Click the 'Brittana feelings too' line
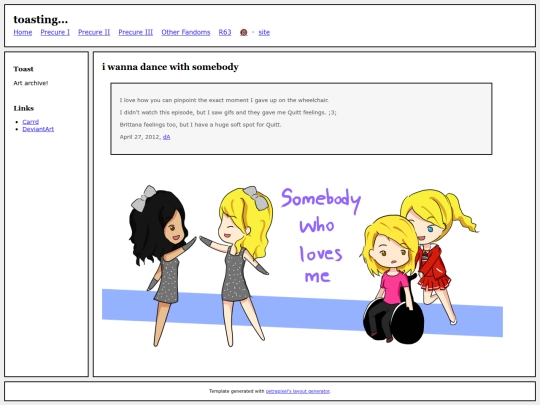The image size is (540, 405). coord(200,125)
